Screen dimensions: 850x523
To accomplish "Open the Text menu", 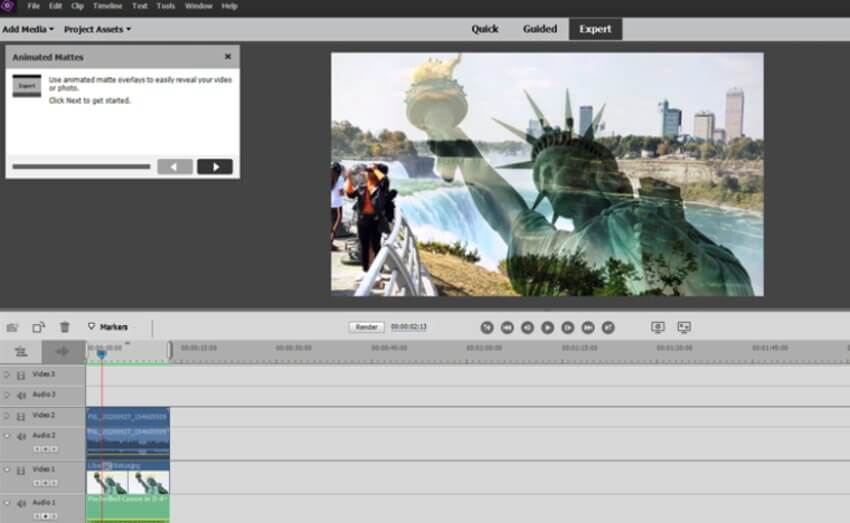I will pyautogui.click(x=139, y=6).
